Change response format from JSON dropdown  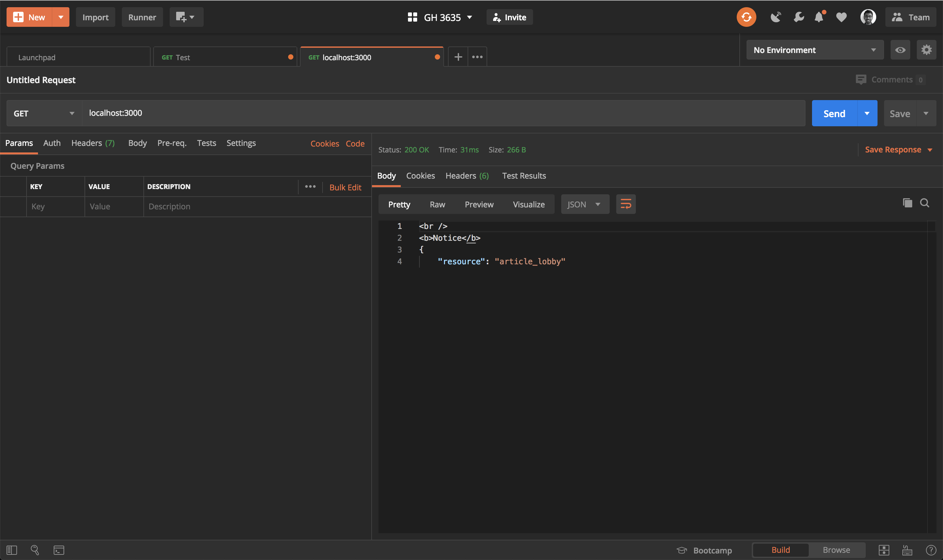584,204
